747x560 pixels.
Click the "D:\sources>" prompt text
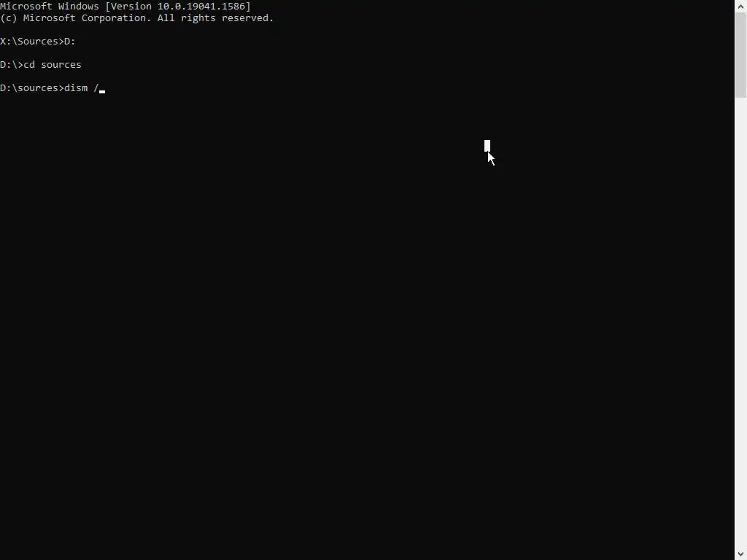32,88
